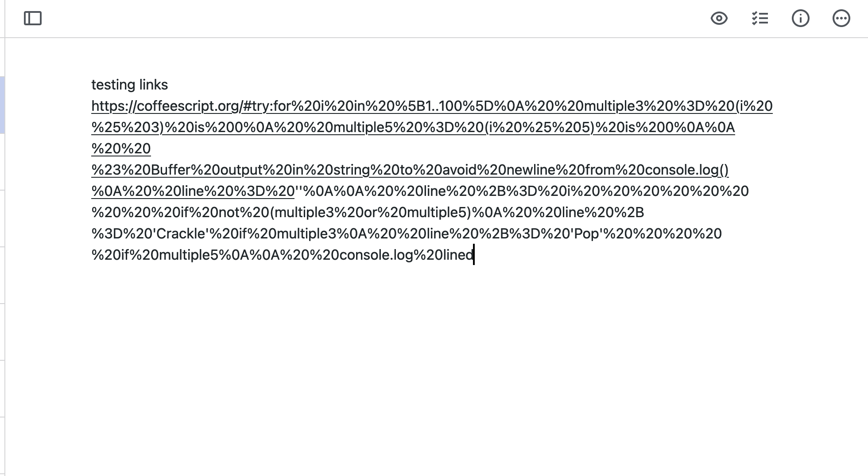This screenshot has height=476, width=868.
Task: Place the cursor after 'lined' at the link's end
Action: [474, 255]
